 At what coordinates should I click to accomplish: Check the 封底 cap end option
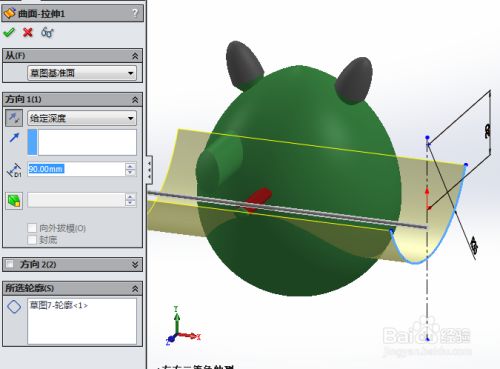[x=32, y=240]
